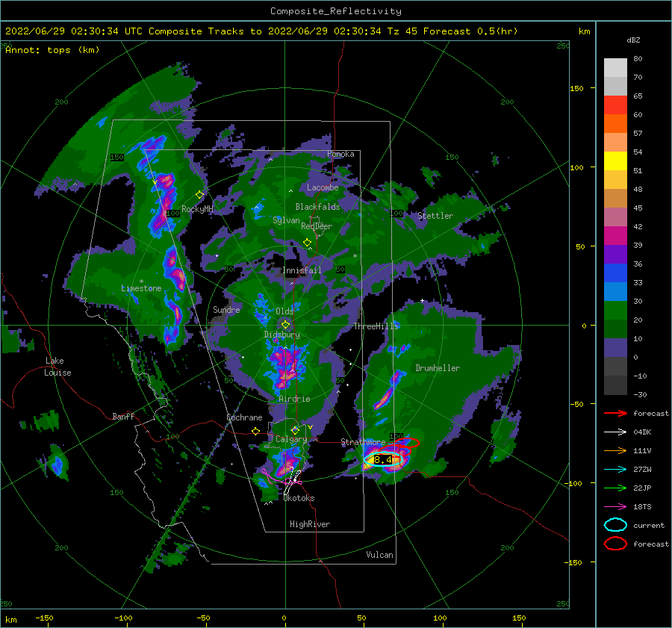Click the -150 tick on bottom axis
Screen dimensions: 672x628
click(44, 618)
